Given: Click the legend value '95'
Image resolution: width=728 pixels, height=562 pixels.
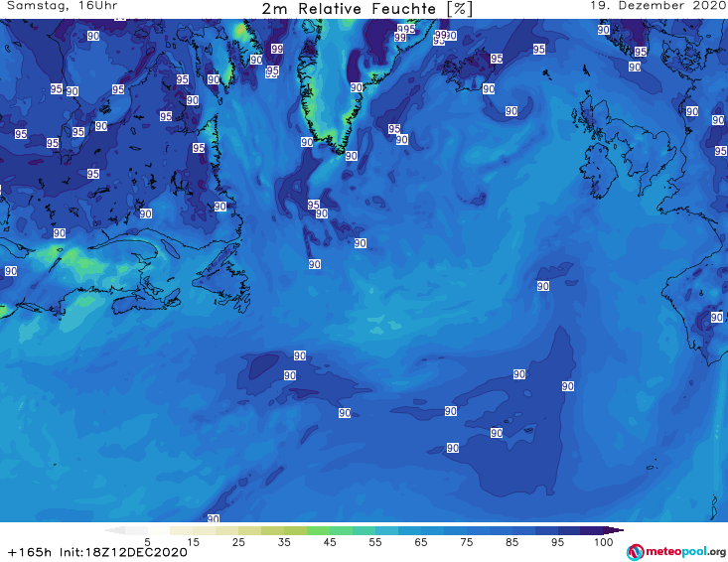Looking at the screenshot, I should click(557, 542).
